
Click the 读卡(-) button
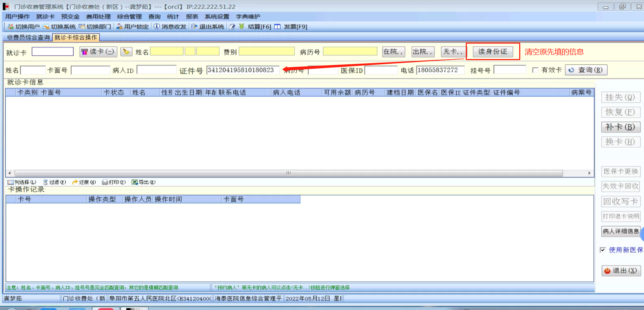(98, 52)
